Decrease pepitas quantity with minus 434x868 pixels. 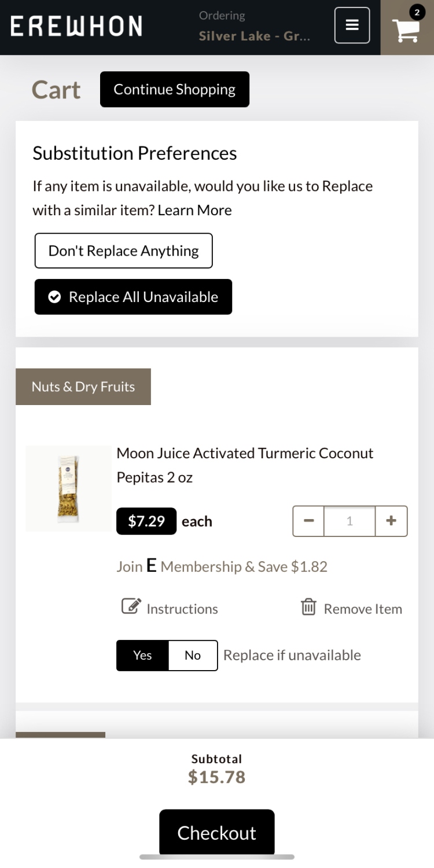pos(308,521)
